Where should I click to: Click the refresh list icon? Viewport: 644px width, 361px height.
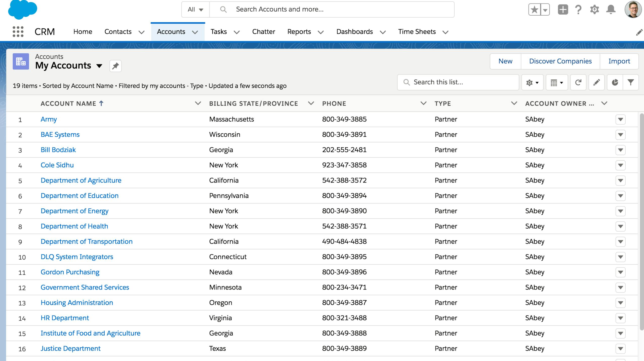click(578, 82)
